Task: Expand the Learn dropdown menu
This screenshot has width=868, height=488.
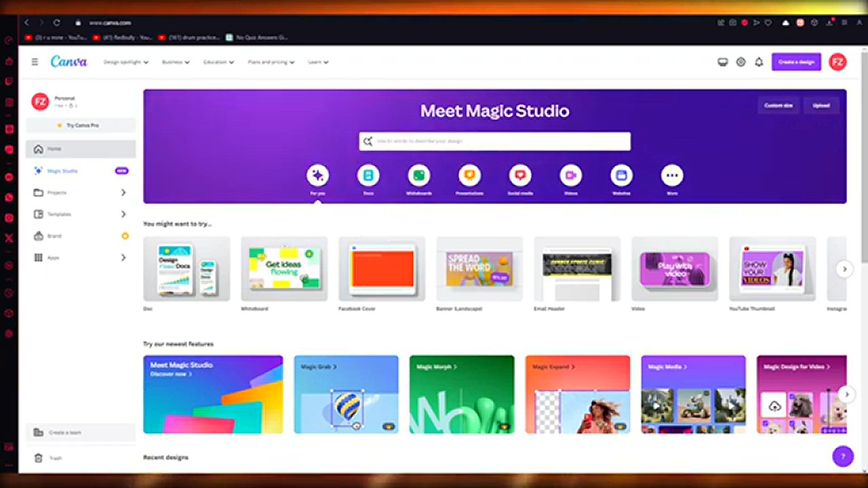Action: [x=318, y=62]
